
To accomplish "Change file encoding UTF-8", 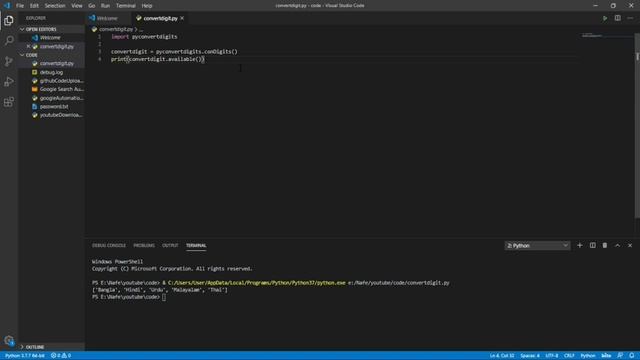I will (x=551, y=356).
